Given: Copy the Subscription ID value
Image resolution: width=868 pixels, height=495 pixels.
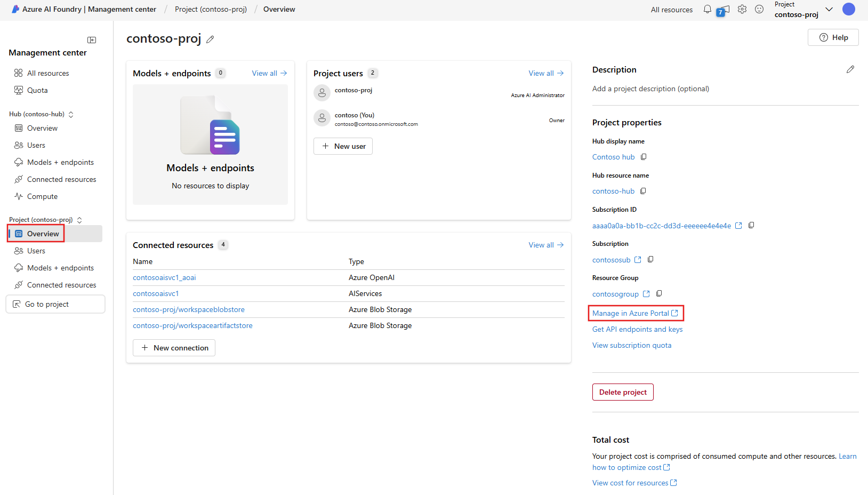Looking at the screenshot, I should click(x=751, y=225).
